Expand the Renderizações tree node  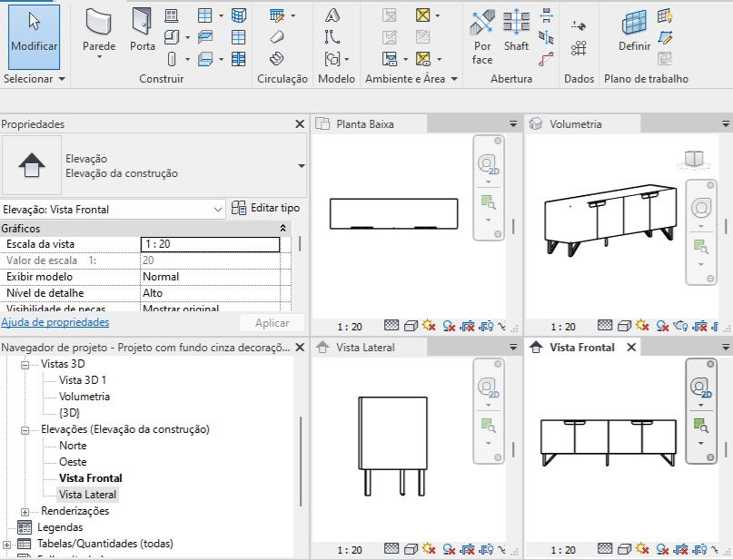[25, 512]
